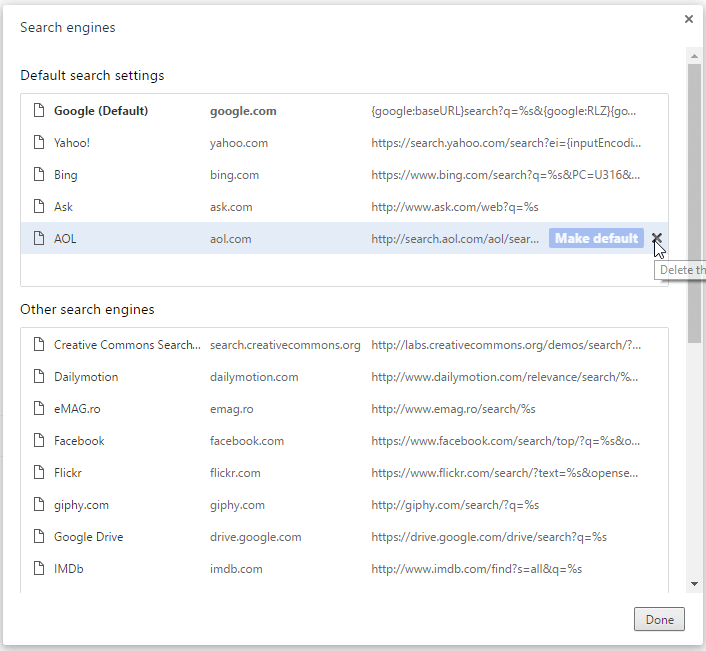Select the Google (Default) name
The width and height of the screenshot is (706, 651).
[101, 111]
